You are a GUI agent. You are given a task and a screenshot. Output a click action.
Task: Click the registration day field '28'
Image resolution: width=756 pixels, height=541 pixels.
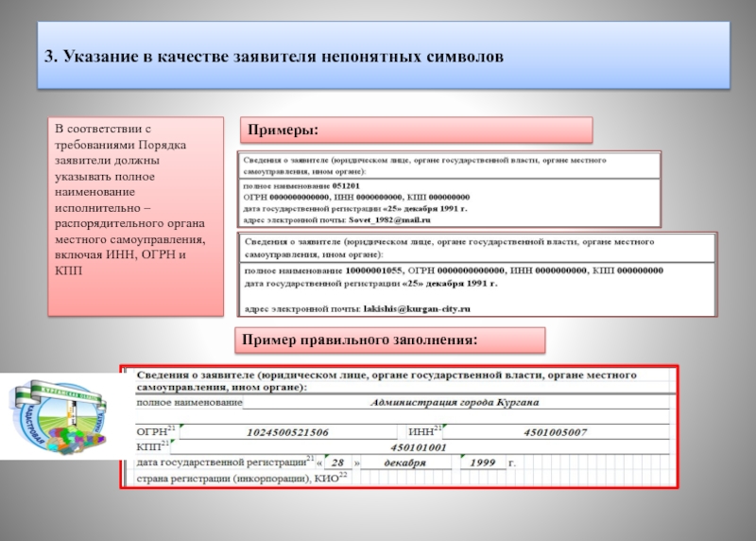tap(337, 462)
